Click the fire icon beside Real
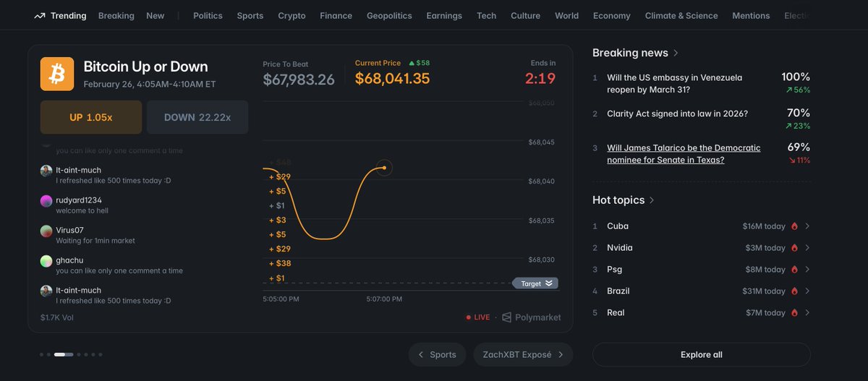 pos(794,313)
